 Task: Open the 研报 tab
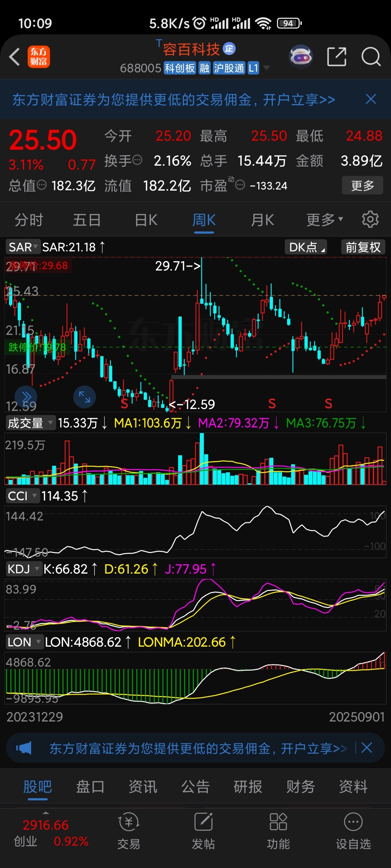(248, 787)
